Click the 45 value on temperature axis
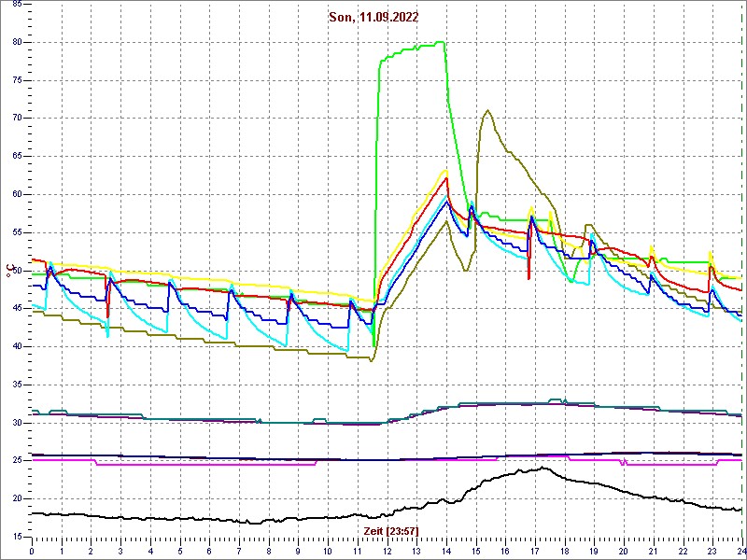747x560 pixels. click(x=16, y=309)
